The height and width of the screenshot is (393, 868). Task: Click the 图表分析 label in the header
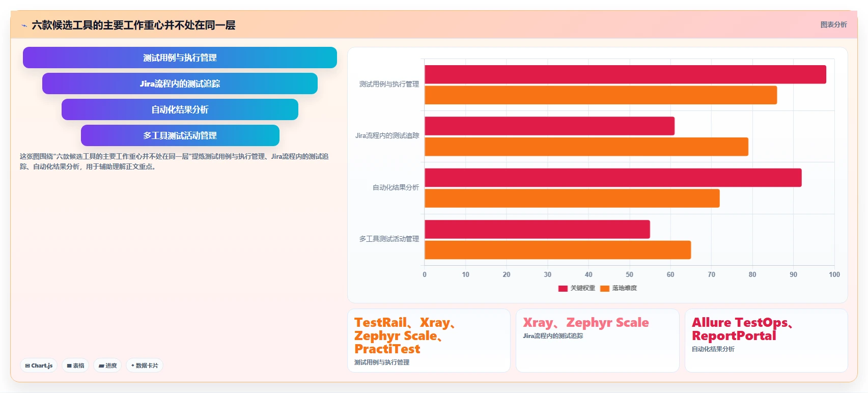pos(833,24)
